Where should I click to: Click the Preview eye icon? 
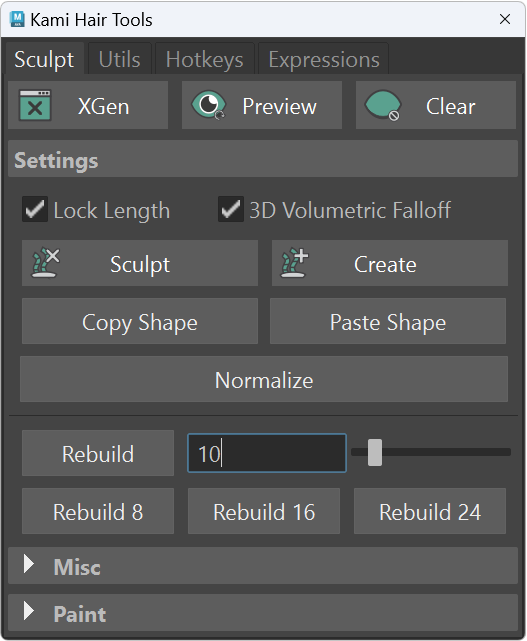209,105
